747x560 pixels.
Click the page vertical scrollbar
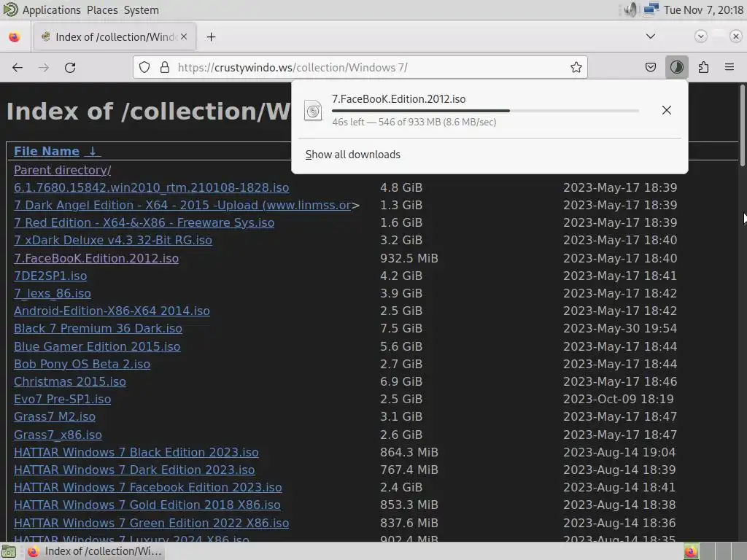[x=742, y=125]
